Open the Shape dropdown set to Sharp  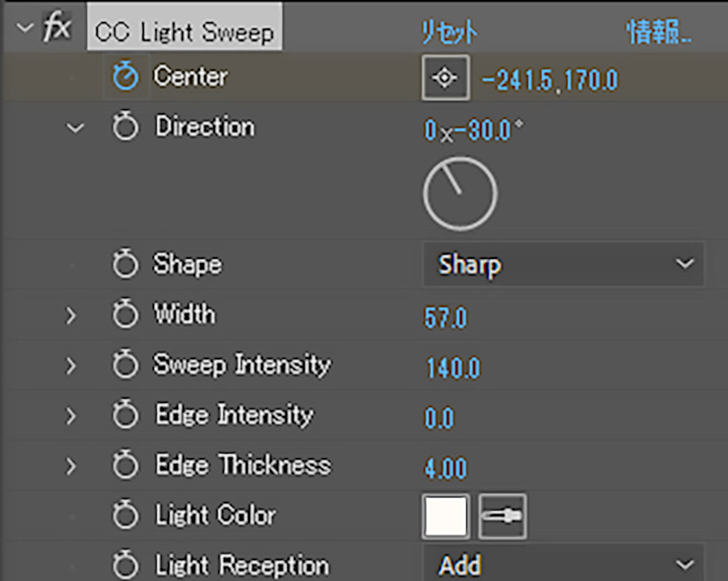(x=563, y=264)
